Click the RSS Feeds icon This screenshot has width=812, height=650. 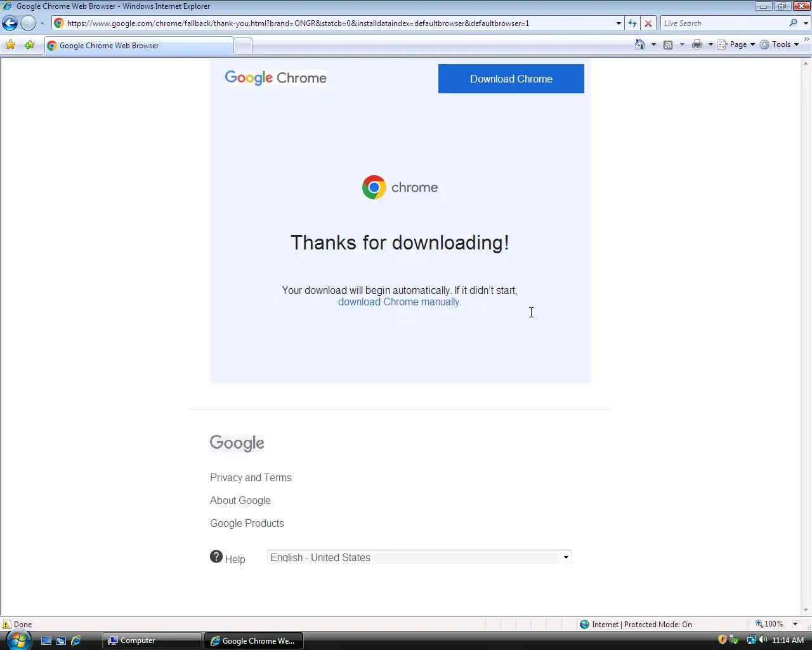[x=668, y=44]
